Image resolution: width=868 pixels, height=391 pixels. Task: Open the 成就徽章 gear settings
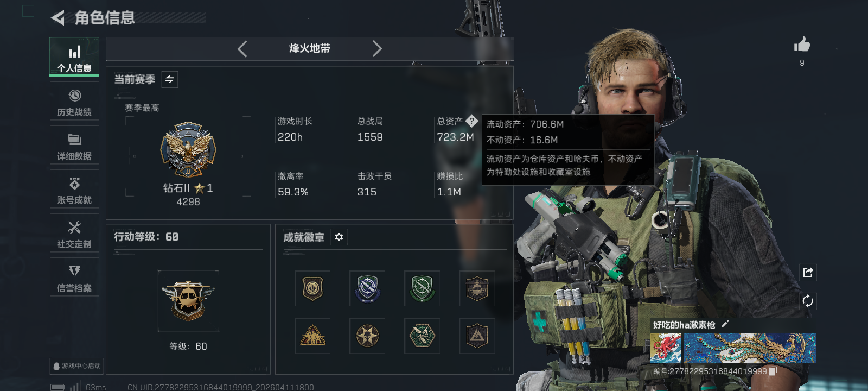coord(339,237)
